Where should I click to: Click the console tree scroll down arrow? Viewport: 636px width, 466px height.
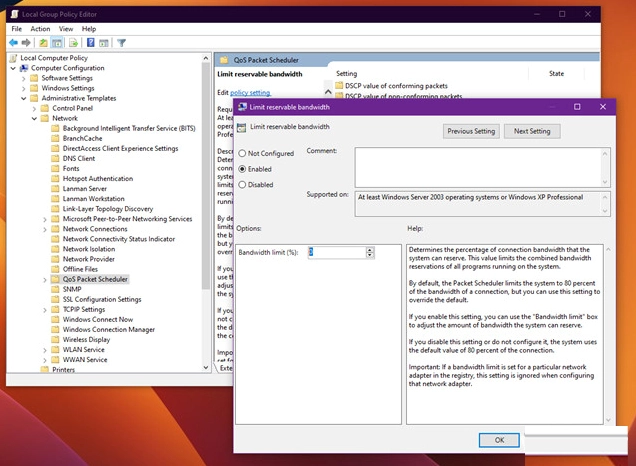[x=206, y=367]
